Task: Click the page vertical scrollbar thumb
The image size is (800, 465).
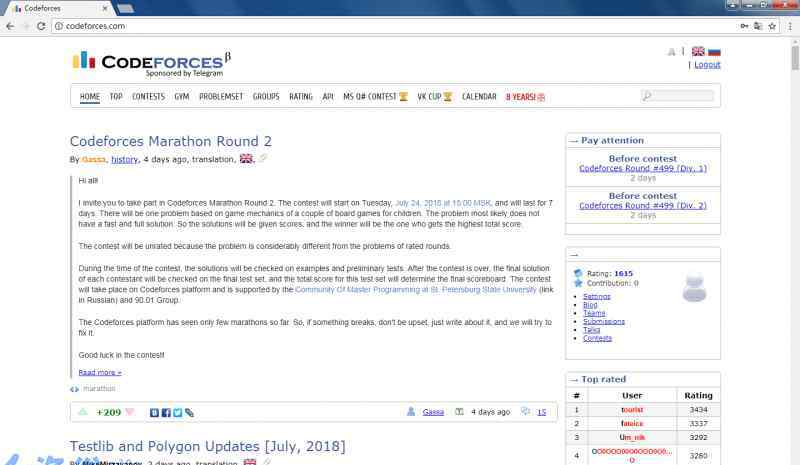Action: tap(795, 58)
